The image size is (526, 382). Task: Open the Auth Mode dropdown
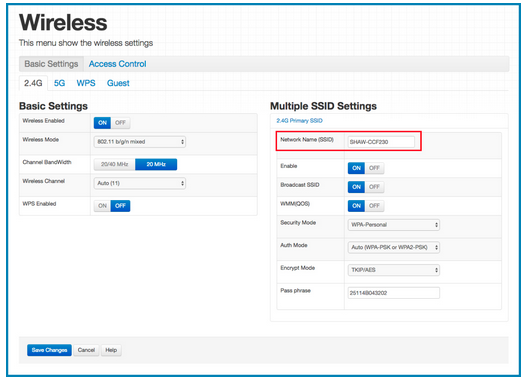click(393, 248)
